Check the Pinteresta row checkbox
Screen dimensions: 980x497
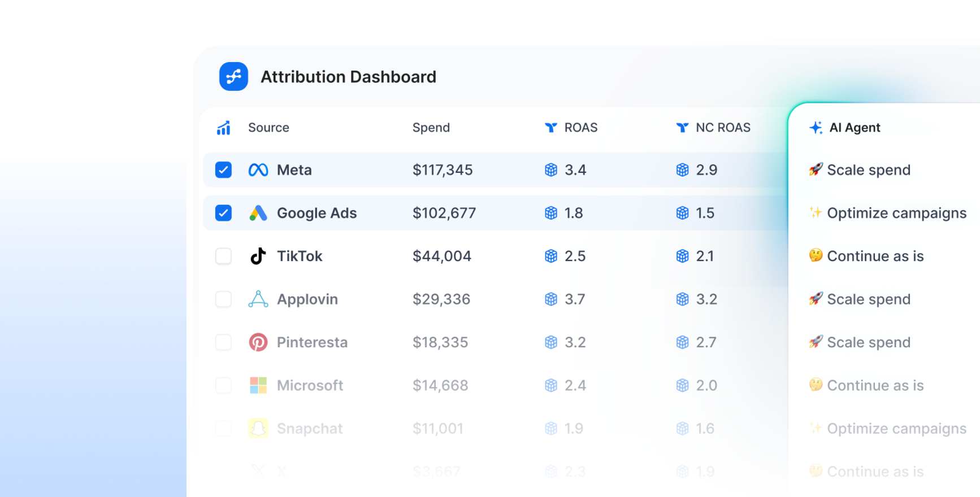click(224, 342)
